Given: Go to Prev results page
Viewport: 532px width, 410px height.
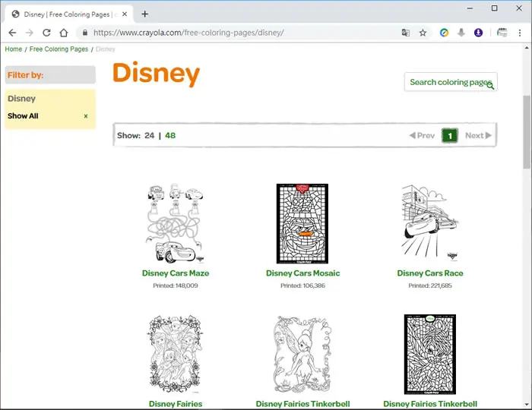Looking at the screenshot, I should pyautogui.click(x=422, y=136).
